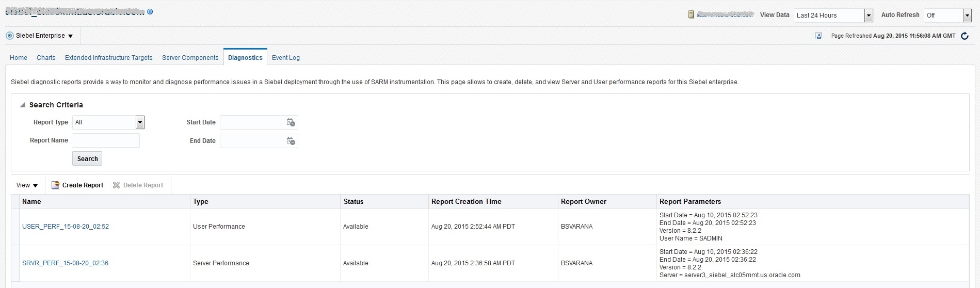This screenshot has height=288, width=980.
Task: Click the Delete Report X icon
Action: (116, 185)
